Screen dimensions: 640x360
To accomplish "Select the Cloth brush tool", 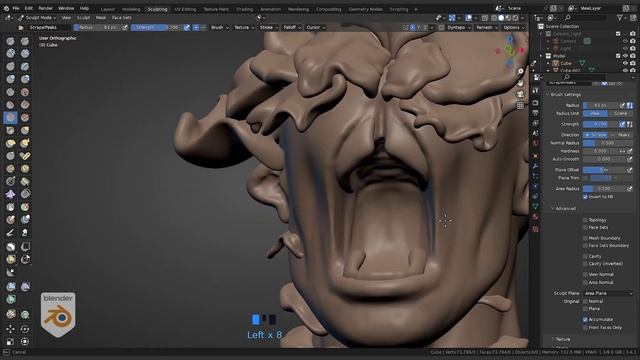I will (10, 194).
